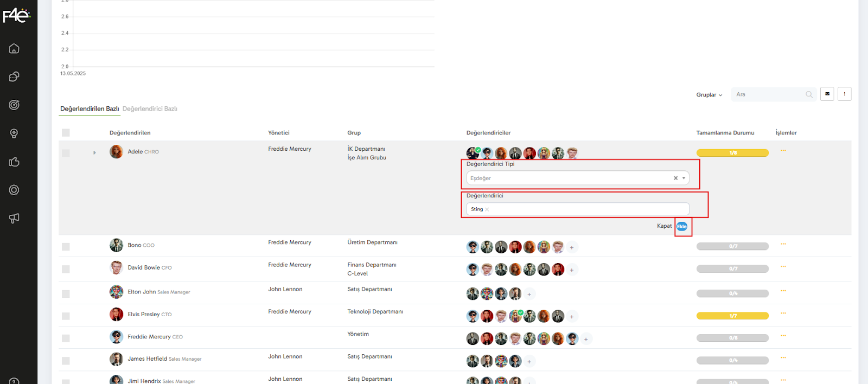Open the three-dot actions for Adele row
Screen dimensions: 868x384
coord(783,151)
